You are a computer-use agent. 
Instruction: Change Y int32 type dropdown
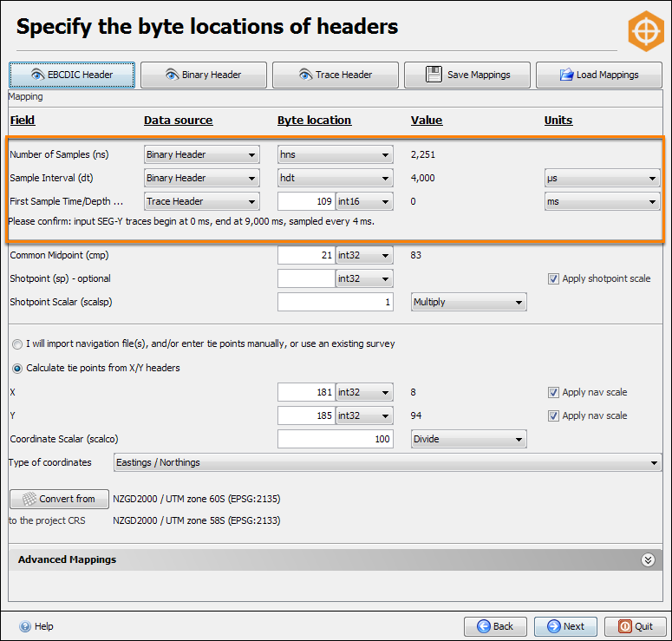pyautogui.click(x=364, y=415)
